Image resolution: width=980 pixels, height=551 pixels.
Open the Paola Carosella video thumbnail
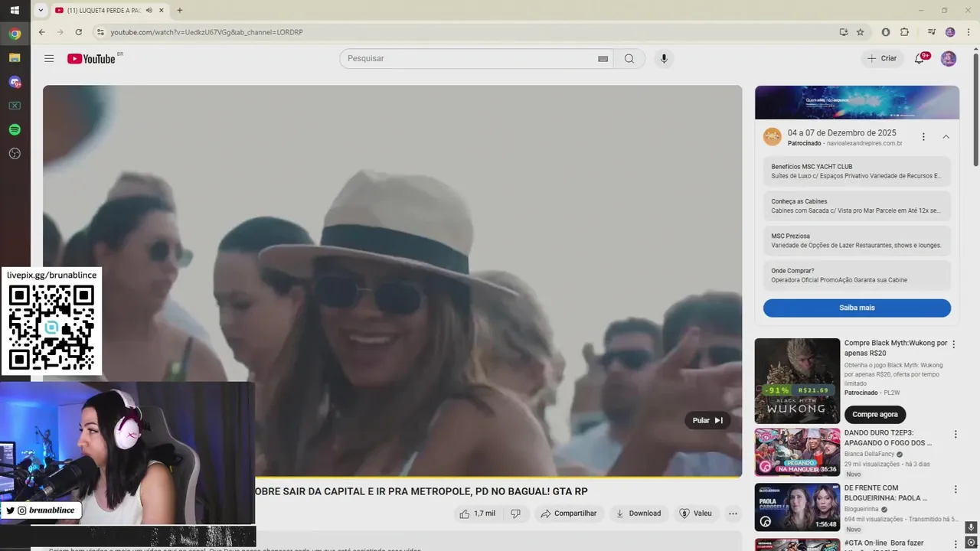797,507
